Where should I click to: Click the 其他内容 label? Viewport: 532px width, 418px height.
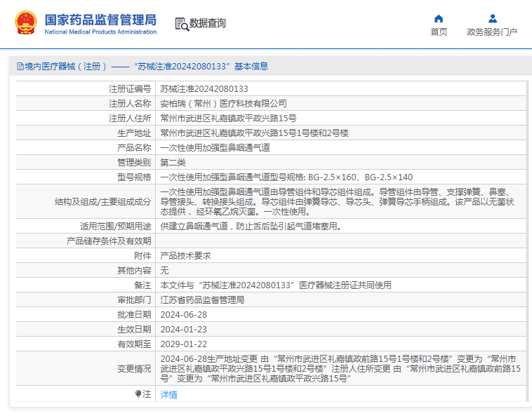[134, 271]
